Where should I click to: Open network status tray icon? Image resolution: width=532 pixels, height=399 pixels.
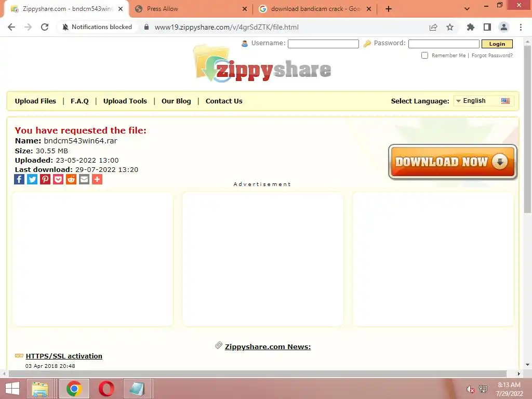pos(483,389)
